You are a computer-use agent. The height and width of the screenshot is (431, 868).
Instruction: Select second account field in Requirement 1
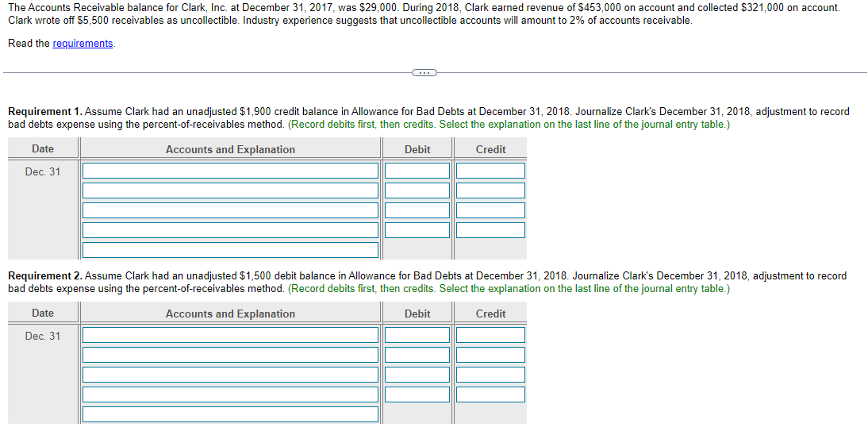point(231,190)
